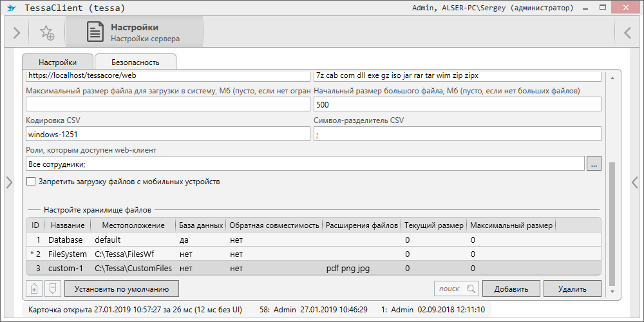Select the Настройки tab

(57, 62)
